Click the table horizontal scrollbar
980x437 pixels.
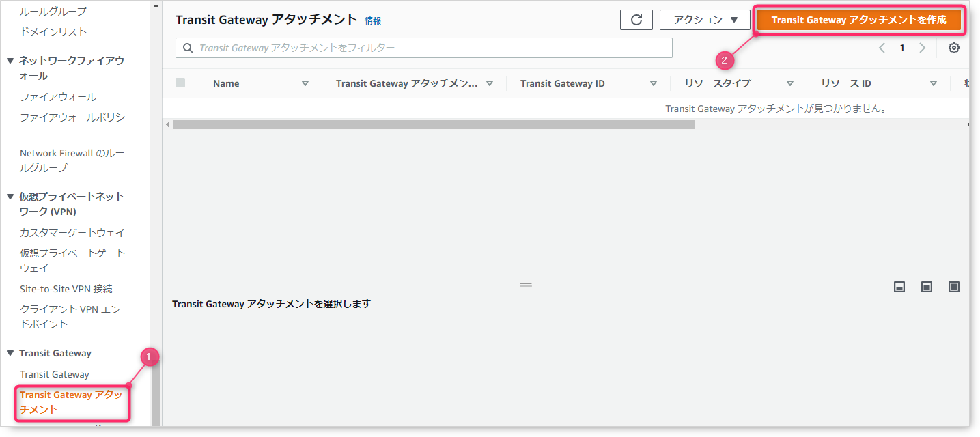click(x=434, y=125)
